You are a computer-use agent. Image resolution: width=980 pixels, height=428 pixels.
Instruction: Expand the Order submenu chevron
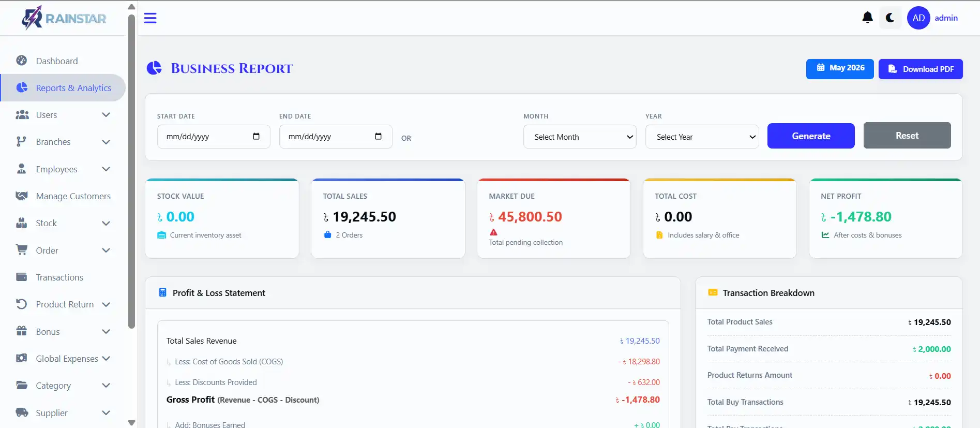(x=106, y=250)
